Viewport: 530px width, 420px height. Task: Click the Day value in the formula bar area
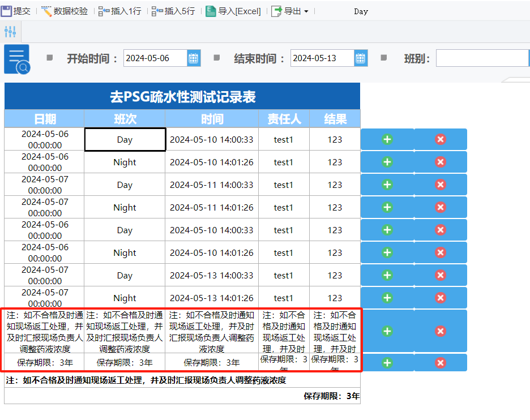(361, 11)
